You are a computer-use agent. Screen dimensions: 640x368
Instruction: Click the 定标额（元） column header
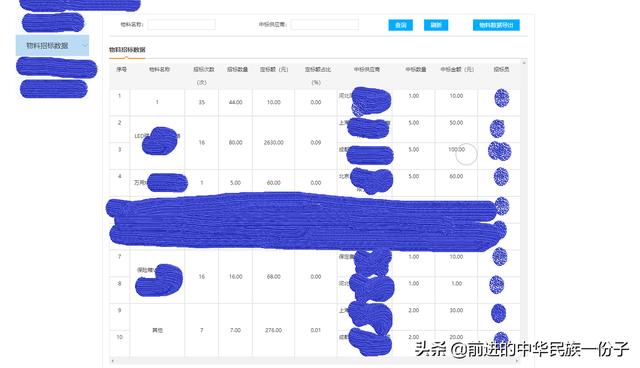click(x=274, y=69)
